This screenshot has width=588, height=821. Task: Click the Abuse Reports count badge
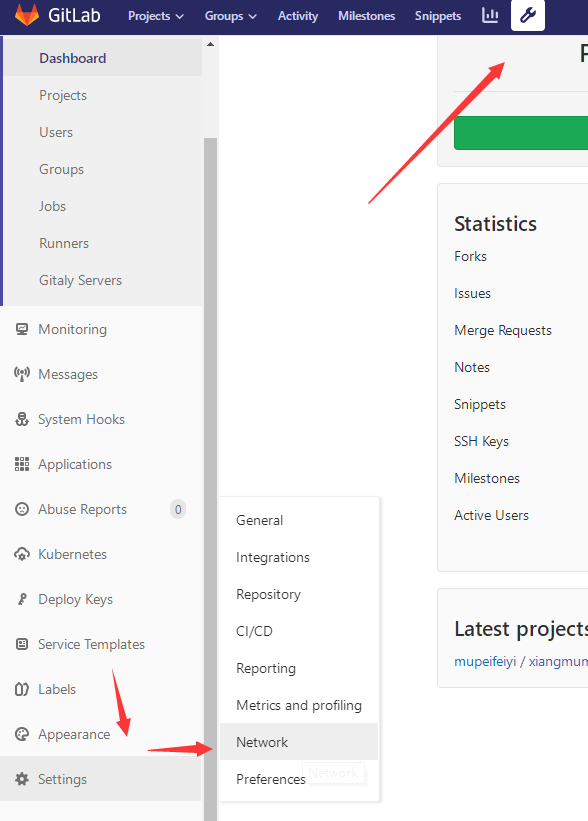point(178,509)
